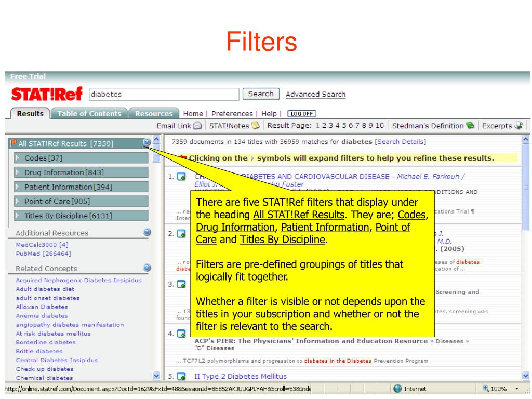
Task: Click the Email Link envelope icon
Action: pos(197,126)
